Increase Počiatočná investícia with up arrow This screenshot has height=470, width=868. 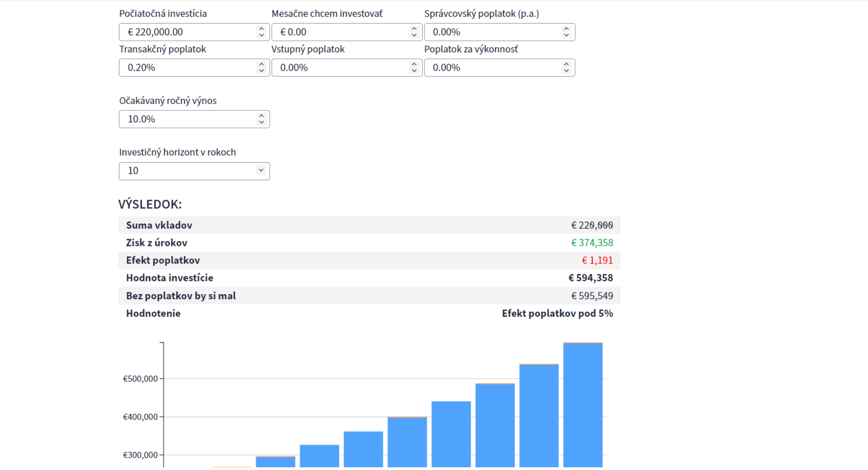tap(261, 29)
